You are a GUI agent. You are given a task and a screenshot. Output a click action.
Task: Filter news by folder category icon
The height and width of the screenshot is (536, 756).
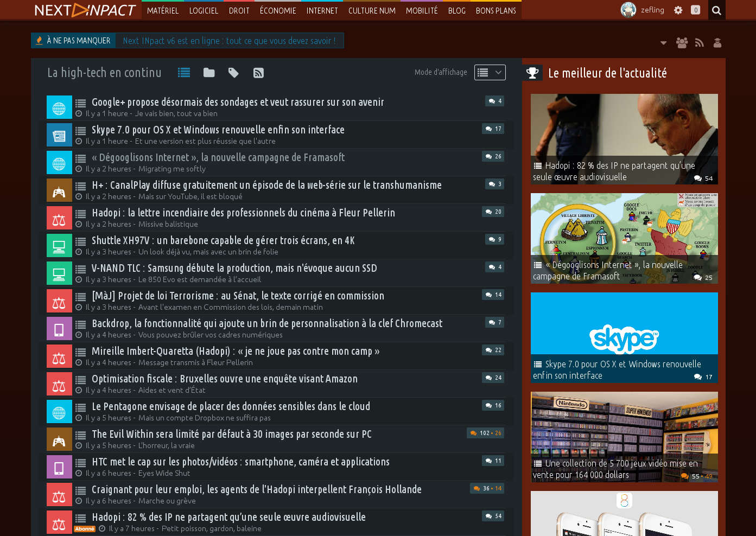209,73
